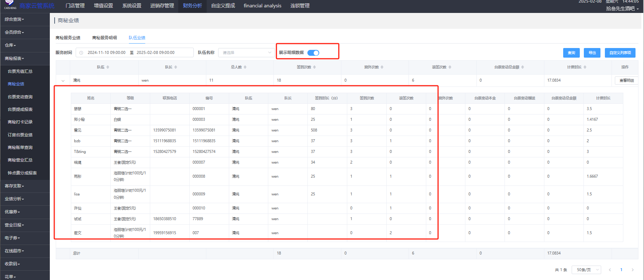
Task: Sort by 额外次数 column sort icon
Action: pyautogui.click(x=382, y=67)
